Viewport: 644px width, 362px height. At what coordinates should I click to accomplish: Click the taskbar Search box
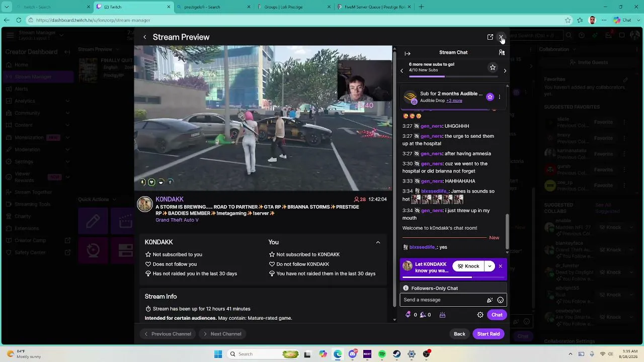[264, 354]
